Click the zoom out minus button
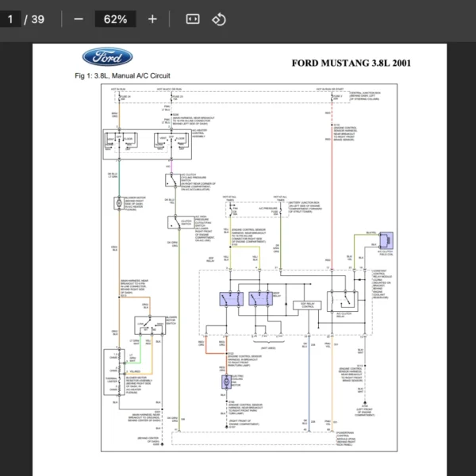 pos(78,19)
